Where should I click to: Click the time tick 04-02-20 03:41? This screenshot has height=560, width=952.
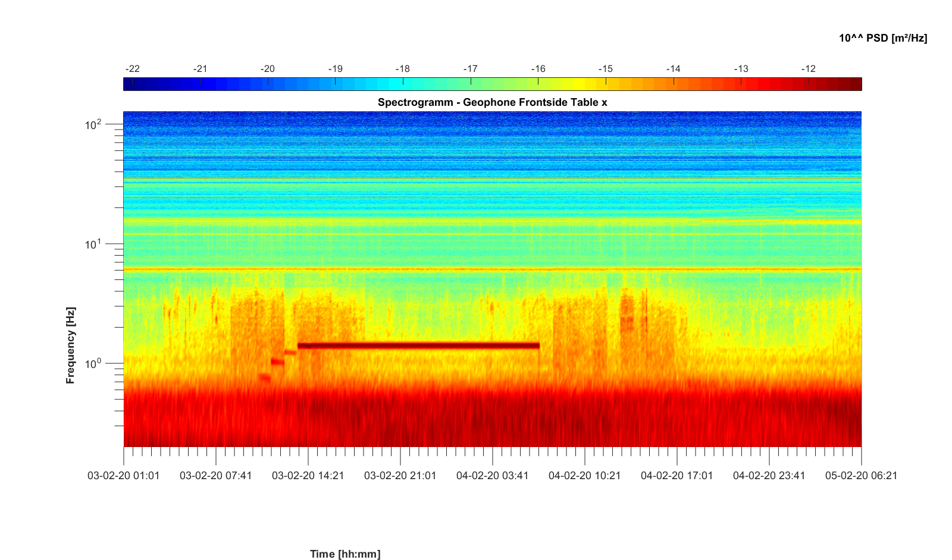pos(493,476)
